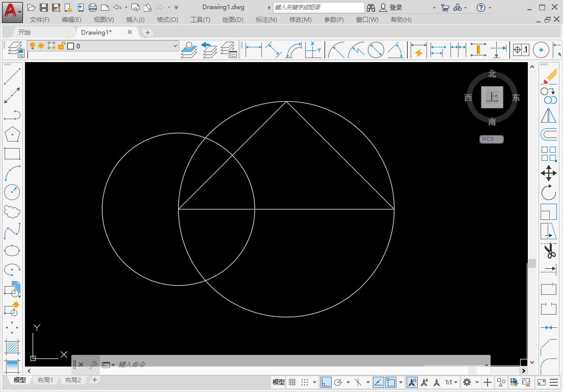Viewport: 563px width, 392px height.
Task: Select the Spline tool
Action: tap(12, 231)
